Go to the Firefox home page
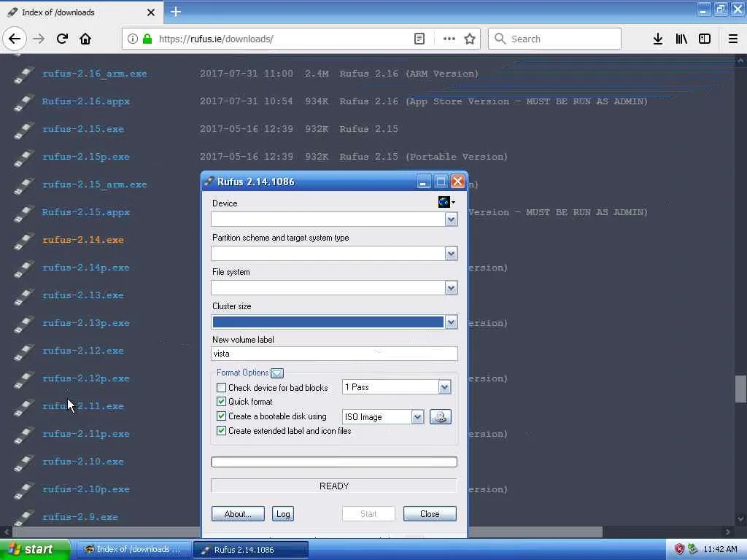The image size is (747, 560). click(x=85, y=39)
